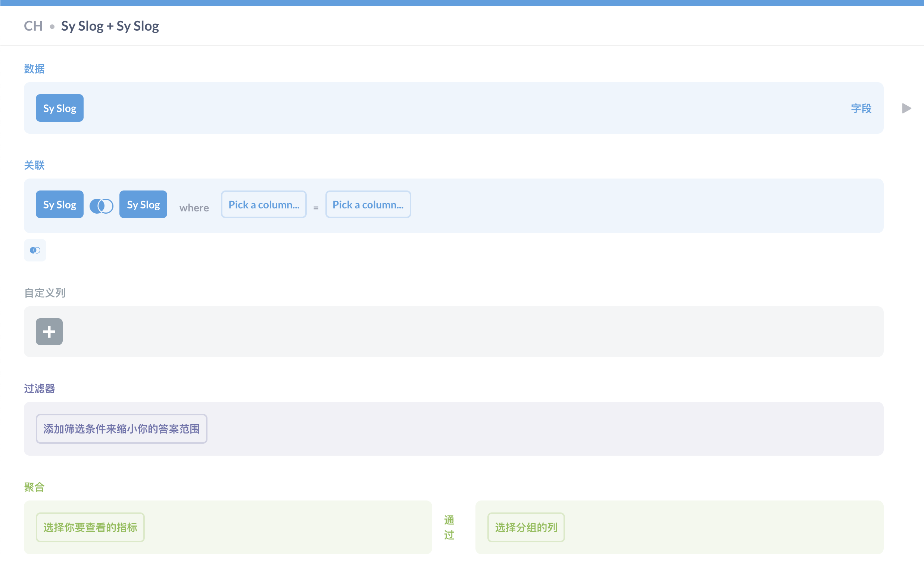Image resolution: width=924 pixels, height=561 pixels.
Task: Open 字段 field selection link
Action: (861, 108)
